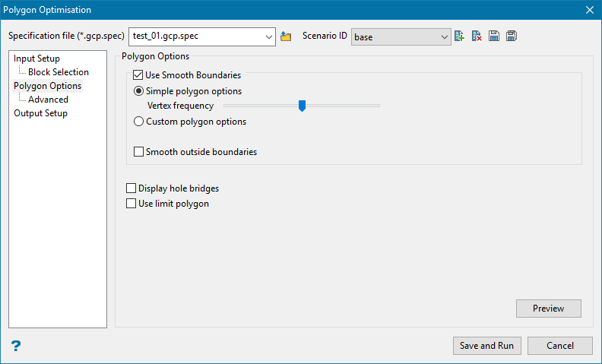Open the Advanced tree item
This screenshot has height=364, width=602.
[48, 100]
